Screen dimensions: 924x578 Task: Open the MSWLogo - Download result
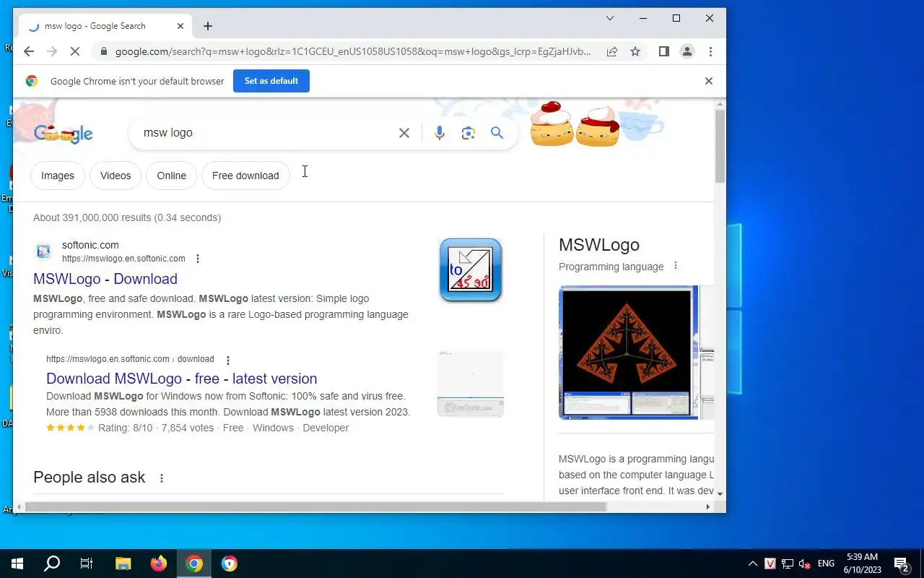click(x=105, y=279)
